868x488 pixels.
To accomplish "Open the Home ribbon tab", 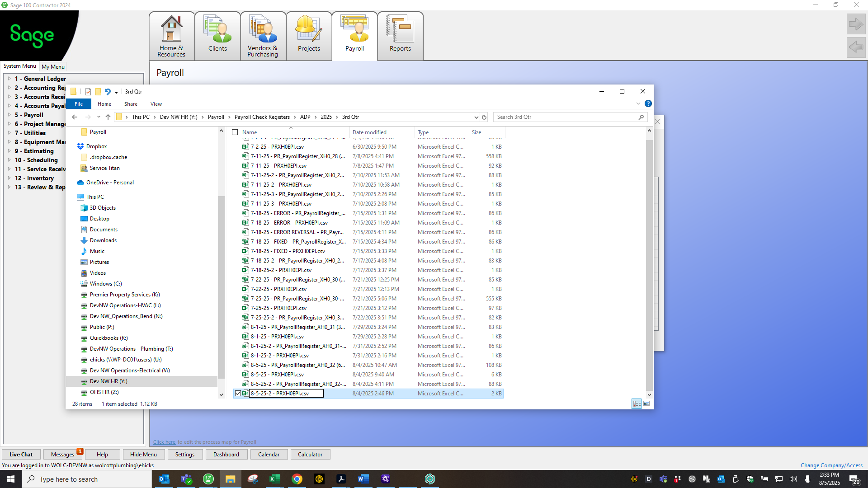I will 104,104.
